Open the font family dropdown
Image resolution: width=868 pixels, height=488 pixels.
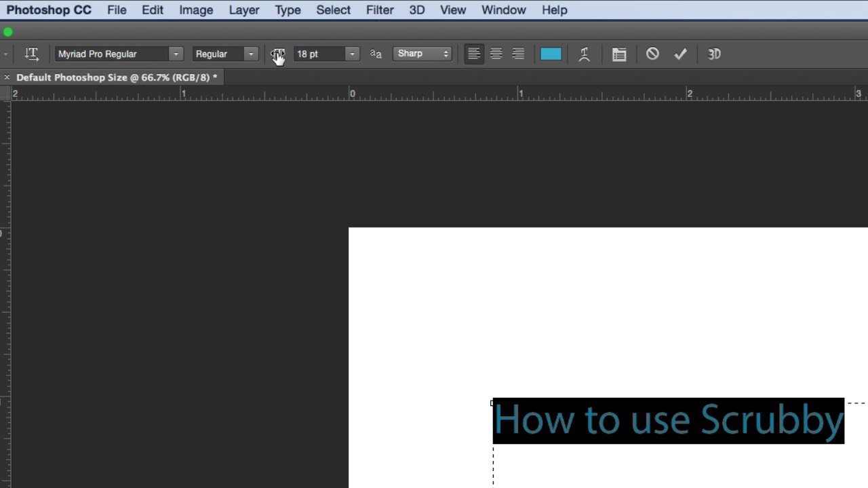coord(176,54)
